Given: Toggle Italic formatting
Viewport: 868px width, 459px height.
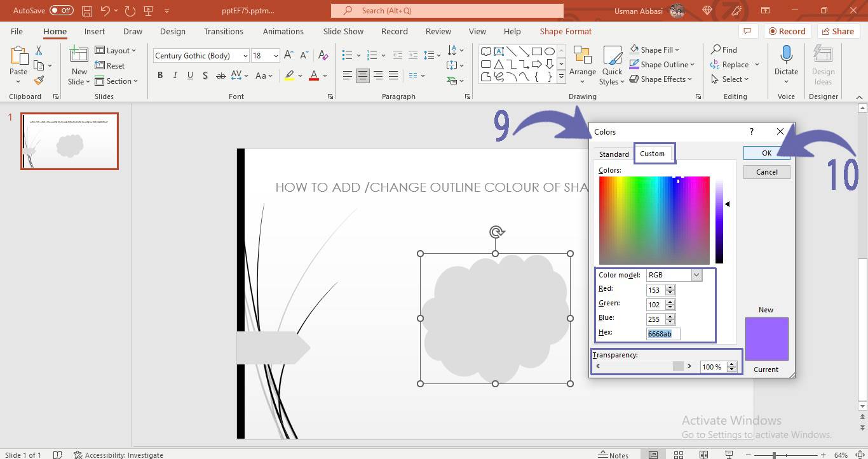Looking at the screenshot, I should point(175,76).
